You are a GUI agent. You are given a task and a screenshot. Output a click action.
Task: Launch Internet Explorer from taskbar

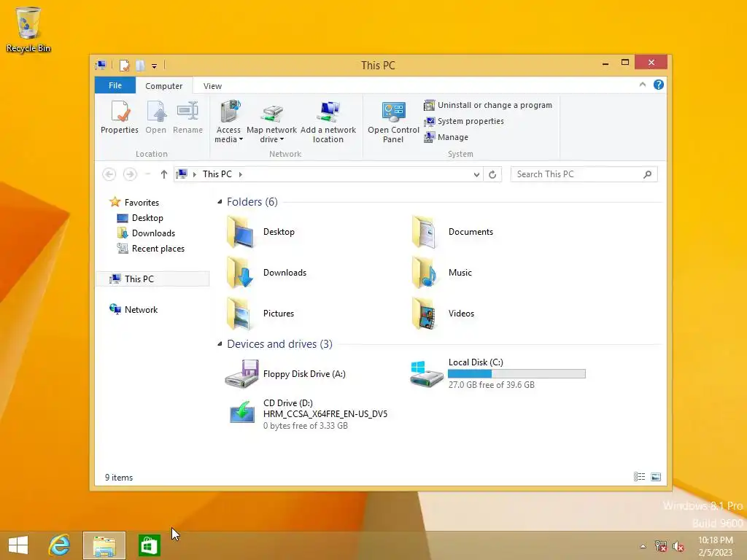click(60, 545)
